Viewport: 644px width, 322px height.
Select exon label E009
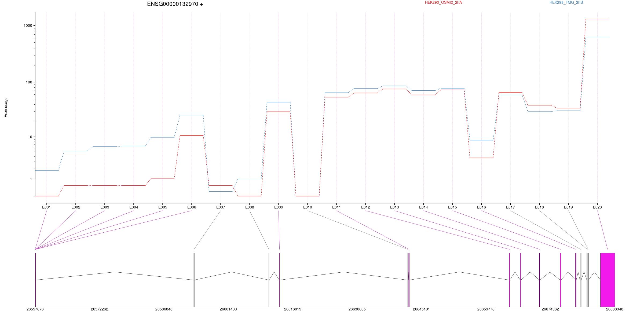pyautogui.click(x=279, y=207)
